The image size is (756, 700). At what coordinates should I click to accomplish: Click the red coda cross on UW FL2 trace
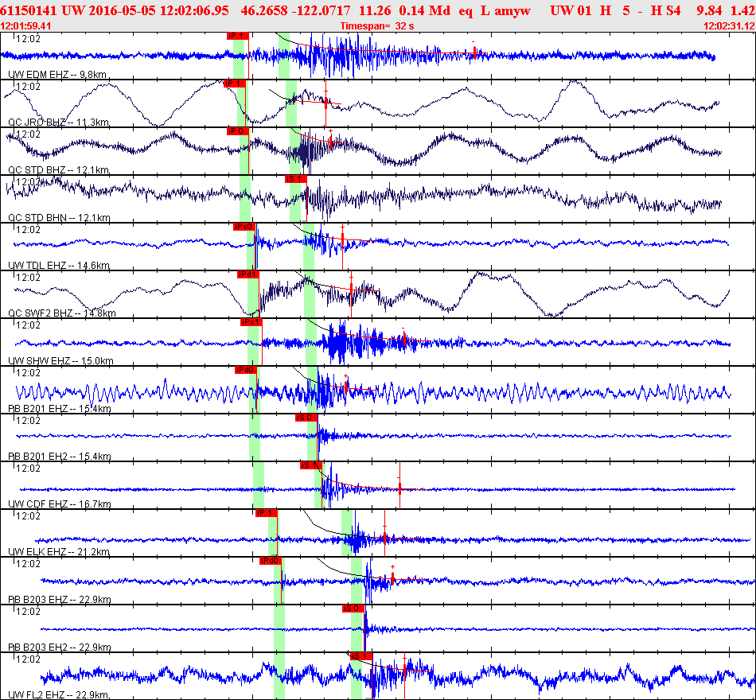click(404, 669)
